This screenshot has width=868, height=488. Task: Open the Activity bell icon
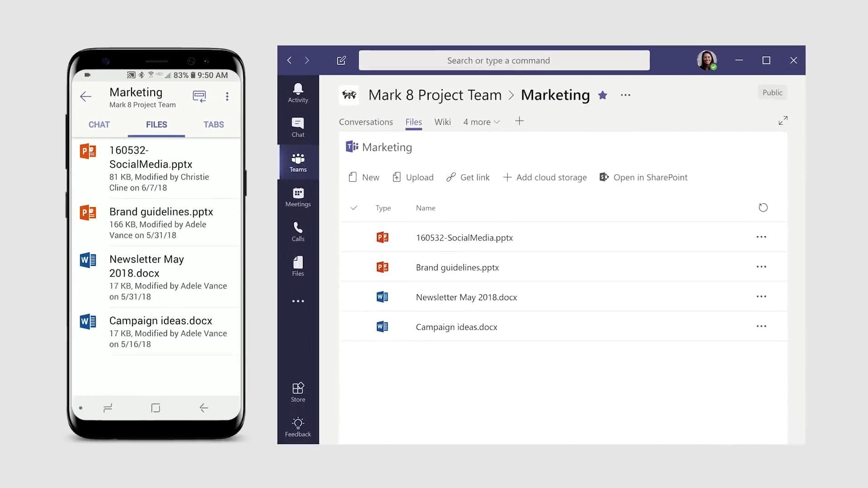pos(298,93)
